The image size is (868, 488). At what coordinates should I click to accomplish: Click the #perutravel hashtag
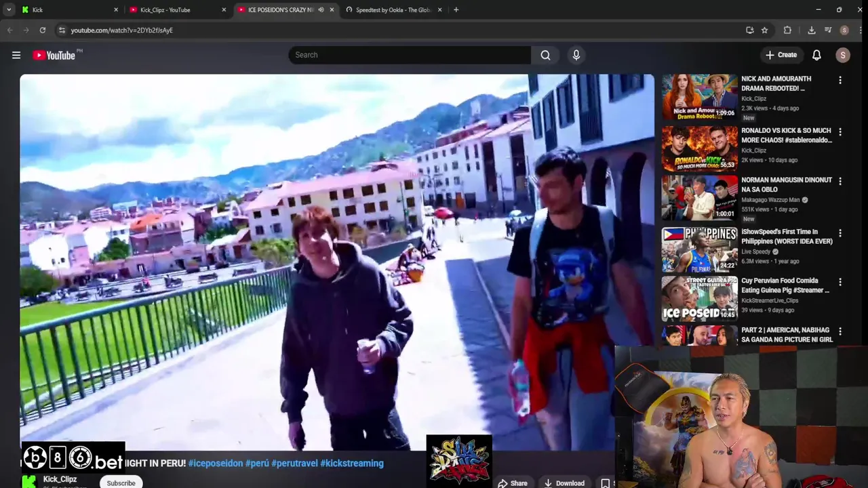[294, 464]
